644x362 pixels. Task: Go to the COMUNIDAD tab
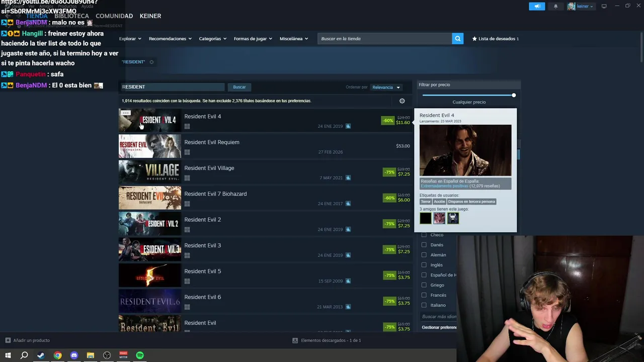[114, 16]
